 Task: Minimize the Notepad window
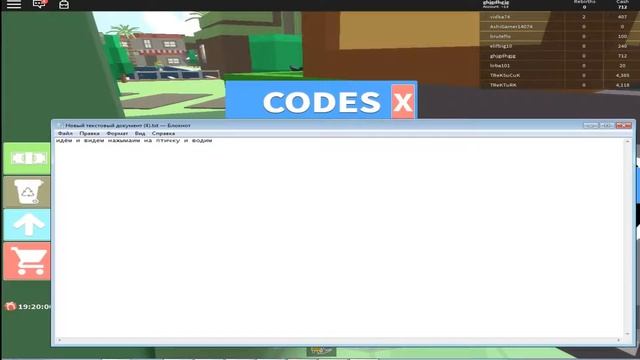click(591, 125)
